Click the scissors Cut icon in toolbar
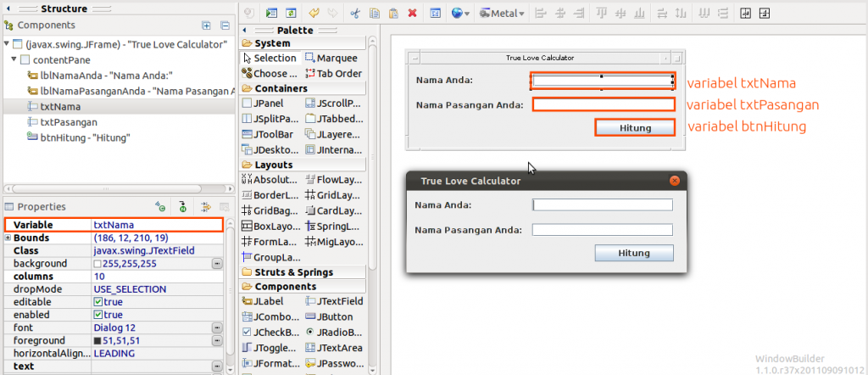The width and height of the screenshot is (868, 375). 355,14
